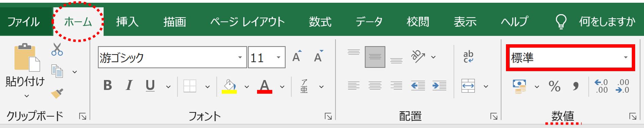The image size is (644, 128).
Task: Launch the 数値 group dialog launcher
Action: pos(633,117)
